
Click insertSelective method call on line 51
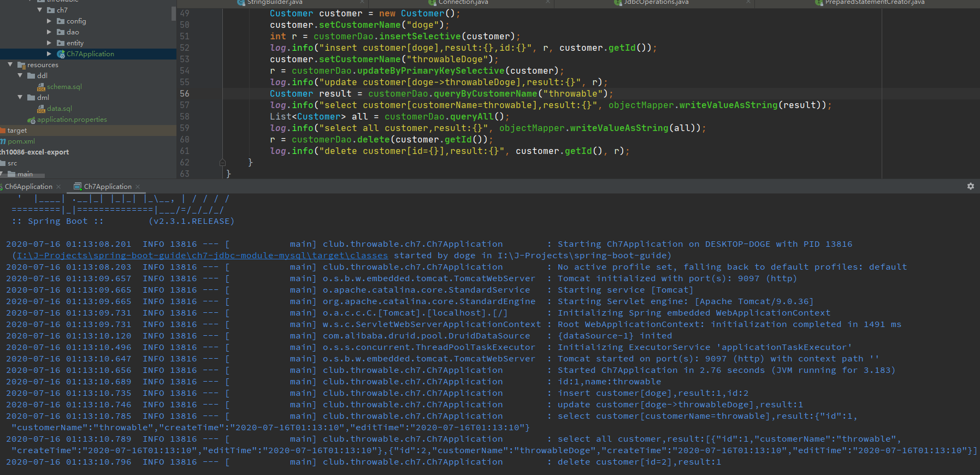click(x=420, y=37)
